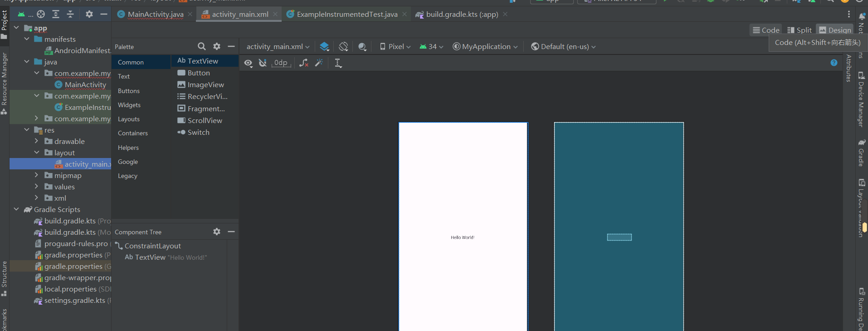Toggle view options eye icon
The width and height of the screenshot is (868, 331).
click(248, 63)
